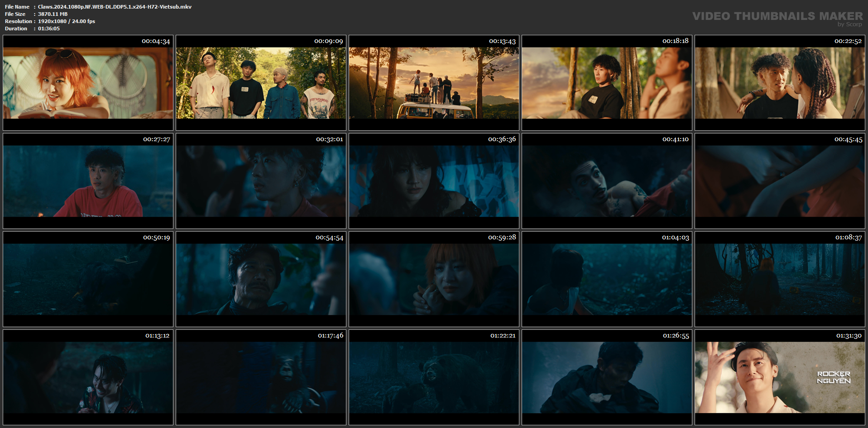Image resolution: width=868 pixels, height=428 pixels.
Task: Select the bear frame at 01:22:21
Action: 434,377
